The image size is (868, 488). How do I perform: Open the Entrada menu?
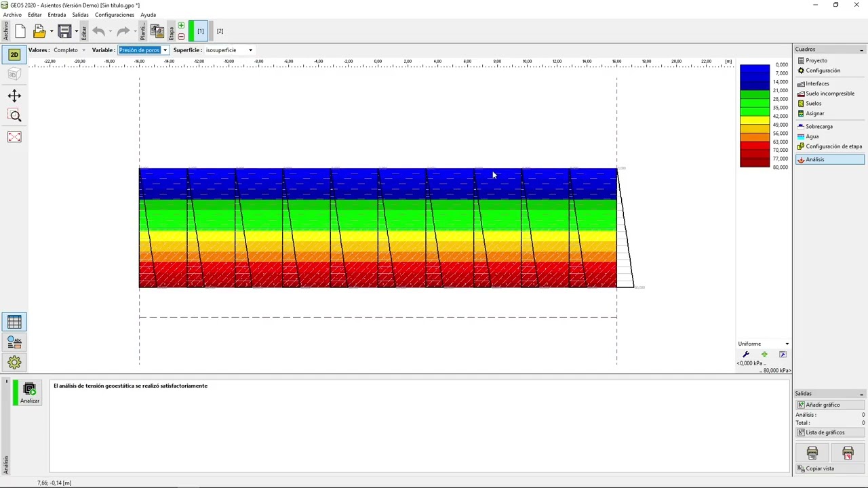tap(57, 15)
